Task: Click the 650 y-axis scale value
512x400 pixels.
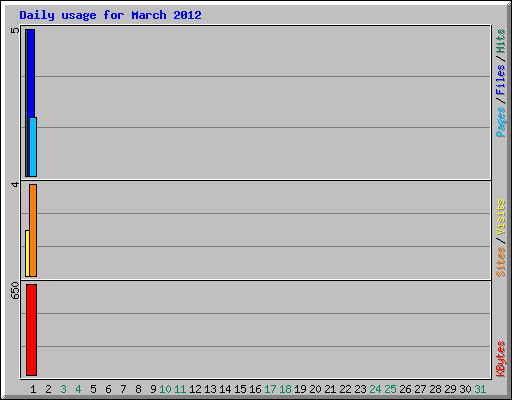Action: pyautogui.click(x=15, y=290)
